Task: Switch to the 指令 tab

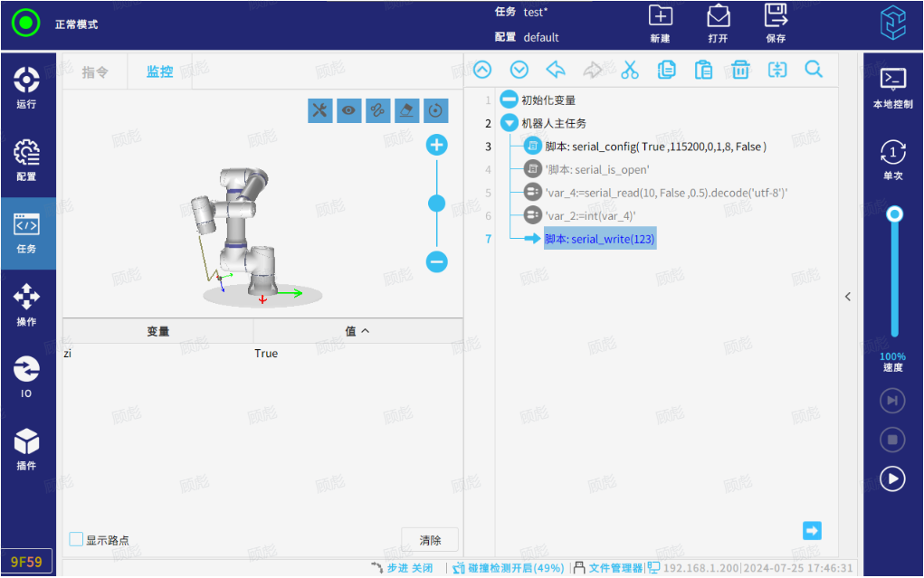Action: click(95, 72)
